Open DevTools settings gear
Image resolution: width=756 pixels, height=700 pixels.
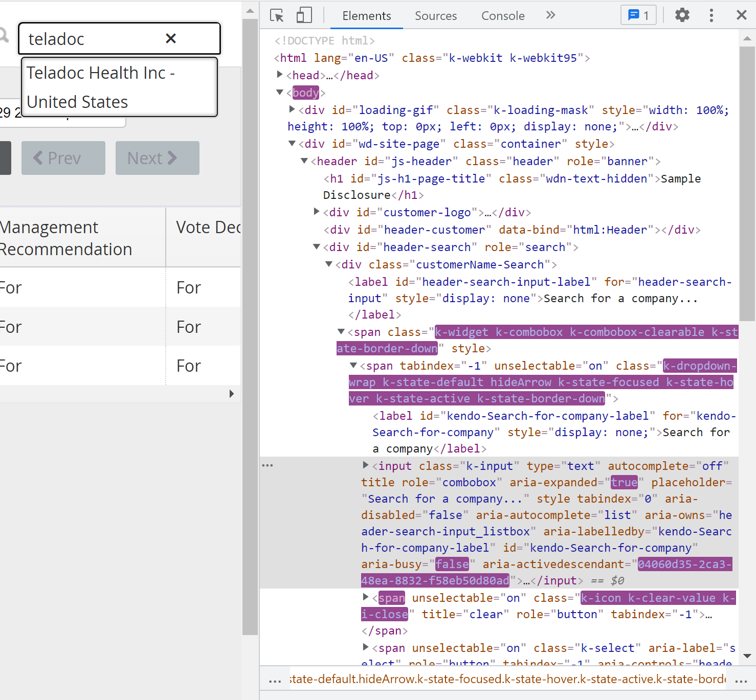682,15
